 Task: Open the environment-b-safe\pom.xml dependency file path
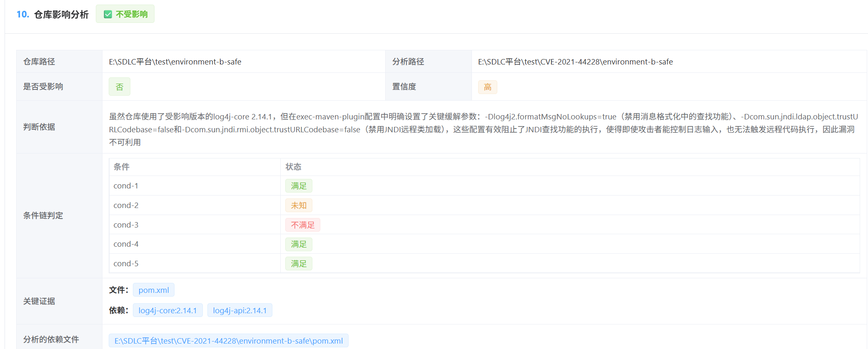point(229,341)
